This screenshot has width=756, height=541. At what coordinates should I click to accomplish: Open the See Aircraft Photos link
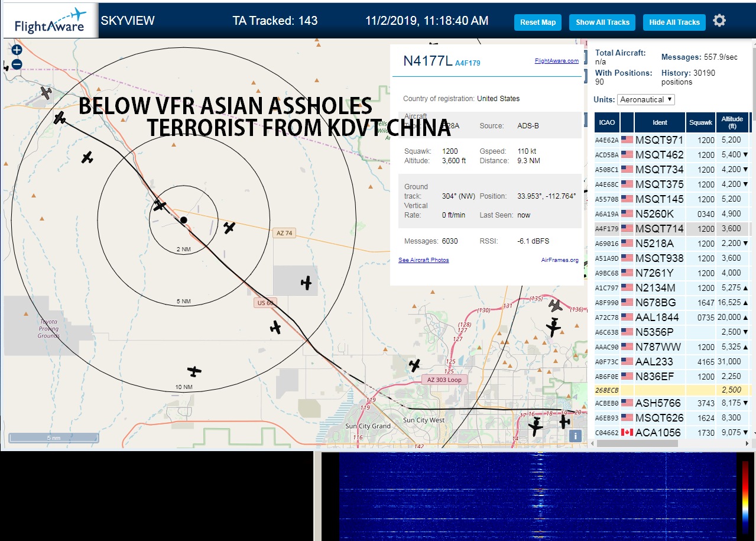tap(423, 260)
